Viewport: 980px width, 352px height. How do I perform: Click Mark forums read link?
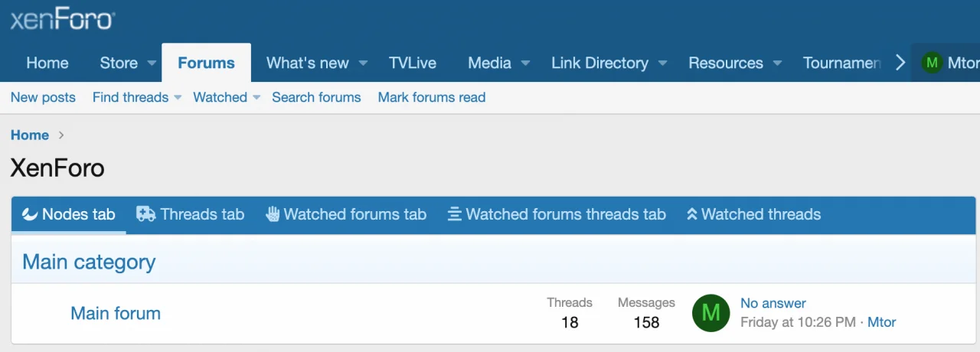pos(432,97)
